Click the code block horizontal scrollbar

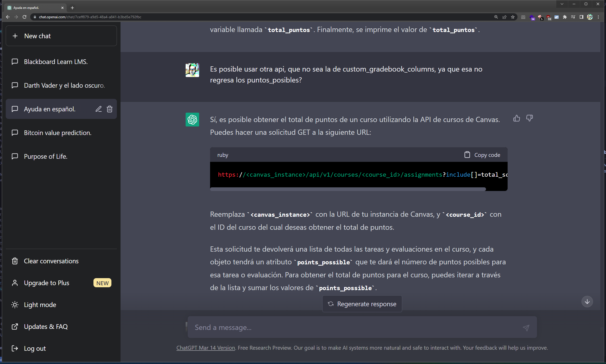(348, 189)
